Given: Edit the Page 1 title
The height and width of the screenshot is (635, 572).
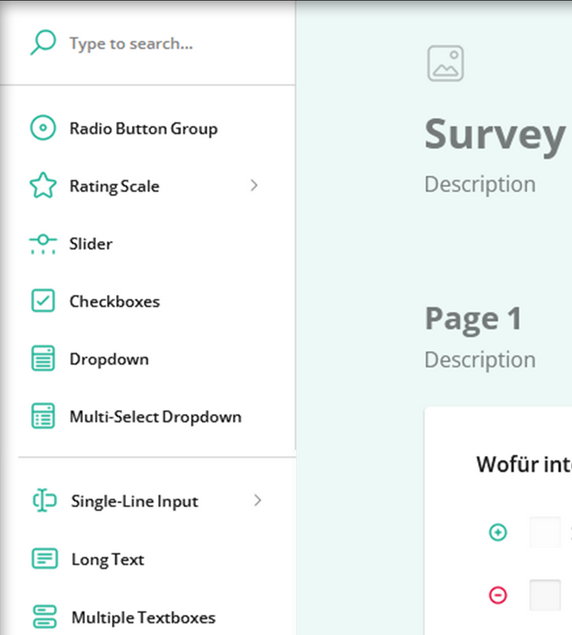Looking at the screenshot, I should (x=474, y=320).
